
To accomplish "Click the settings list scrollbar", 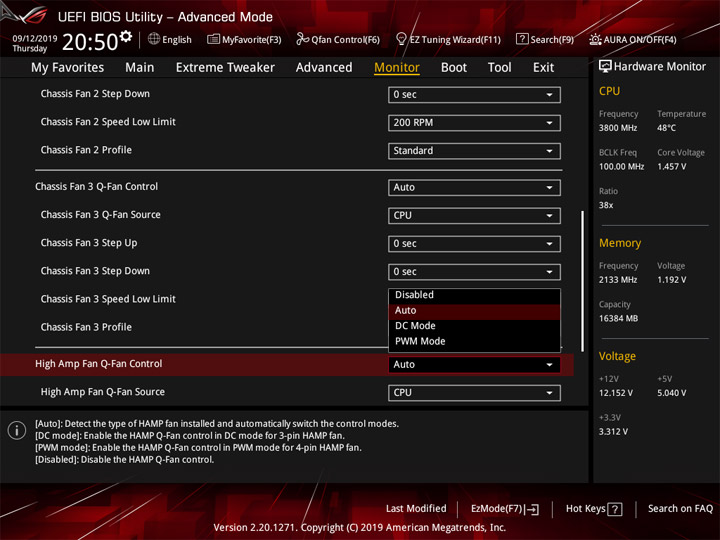I will [x=582, y=281].
